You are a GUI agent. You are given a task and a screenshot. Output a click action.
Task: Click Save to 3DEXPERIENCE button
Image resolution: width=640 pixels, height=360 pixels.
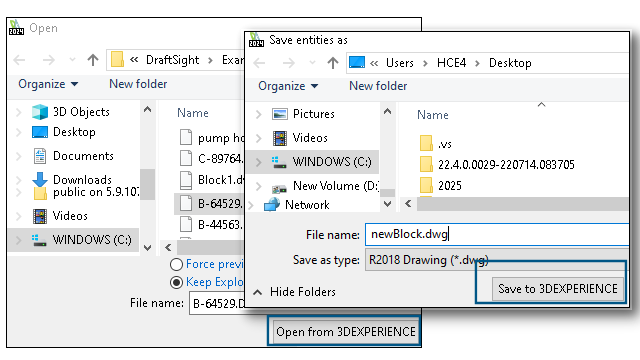tap(558, 289)
